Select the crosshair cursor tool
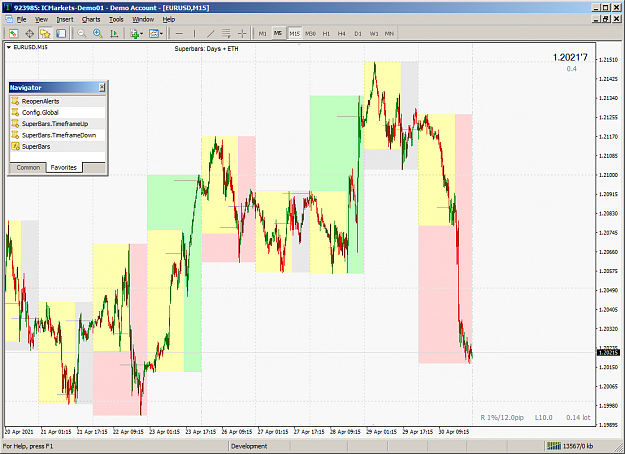Viewport: 625px width, 454px height. click(x=242, y=33)
